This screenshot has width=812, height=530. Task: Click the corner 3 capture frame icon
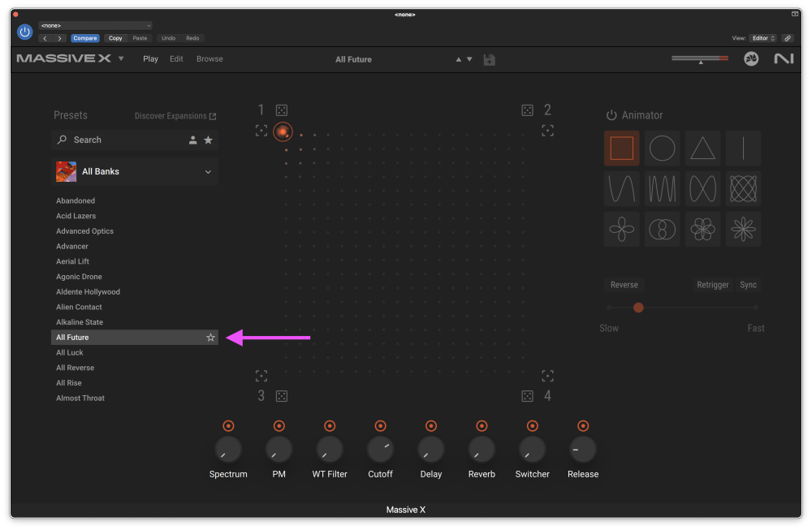261,376
